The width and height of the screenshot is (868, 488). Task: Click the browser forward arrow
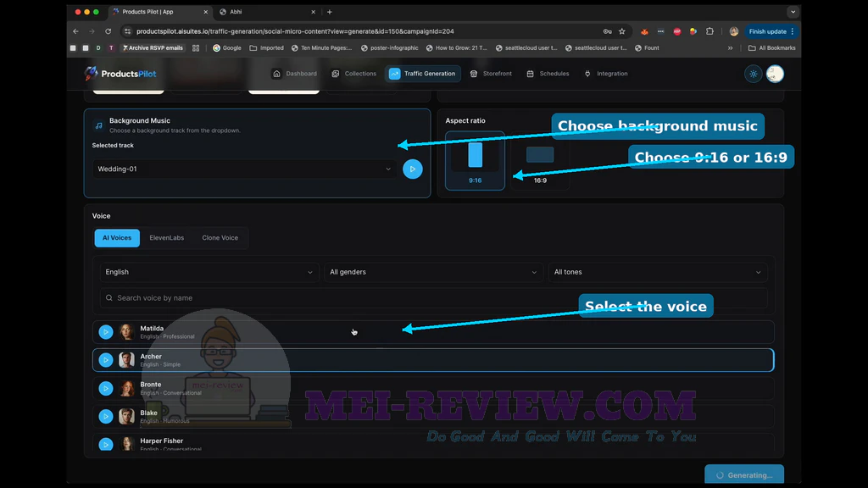[92, 31]
